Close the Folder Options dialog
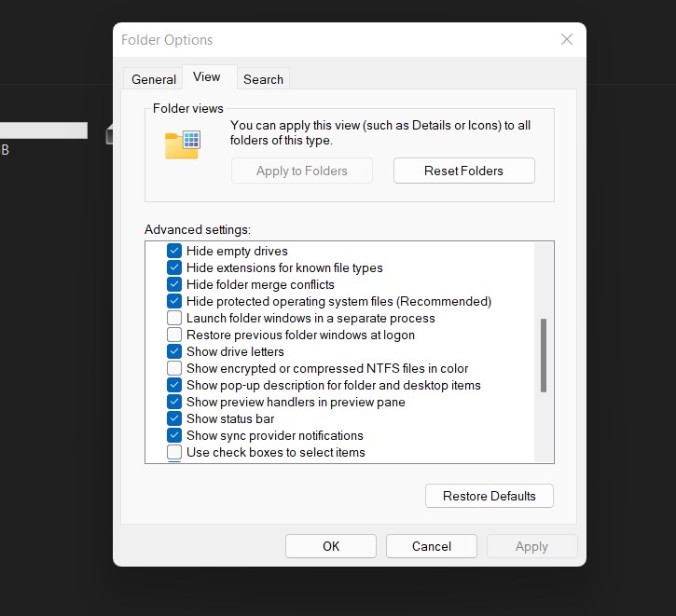676x616 pixels. [x=567, y=40]
